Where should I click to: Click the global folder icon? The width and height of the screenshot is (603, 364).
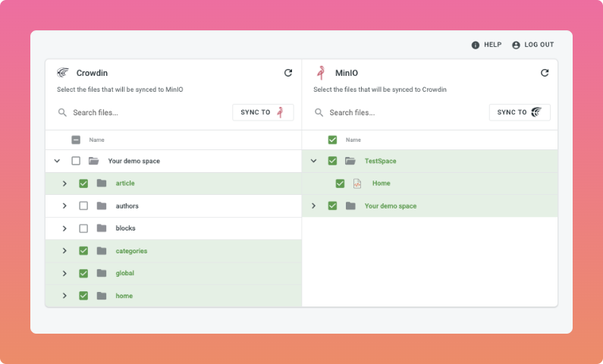coord(102,273)
